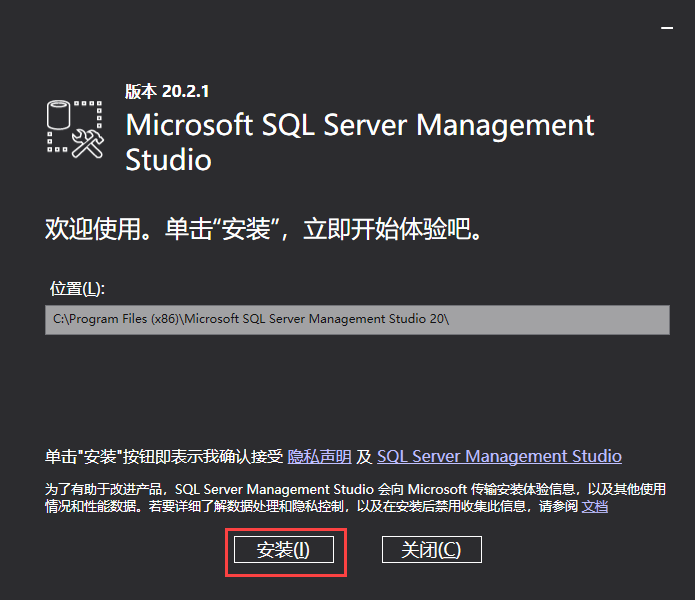Click the SSMS database and tools logo

pos(76,129)
